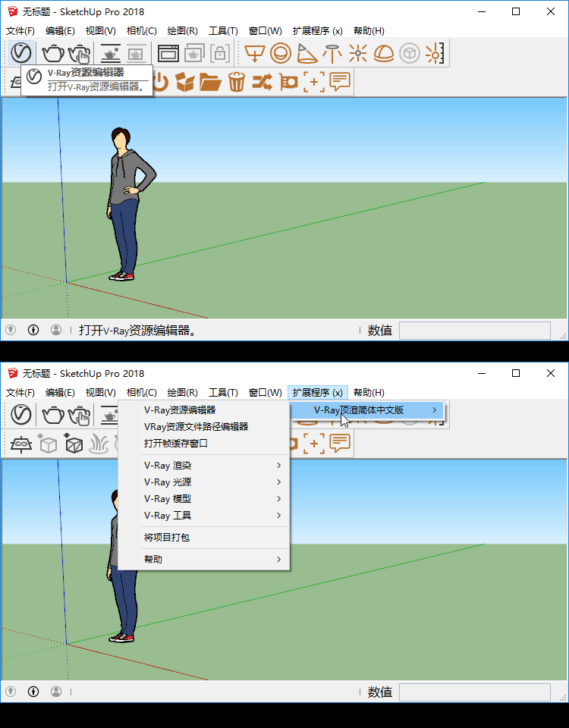569x728 pixels.
Task: Open 编辑(E) menu in tooltip window
Action: coord(60,30)
